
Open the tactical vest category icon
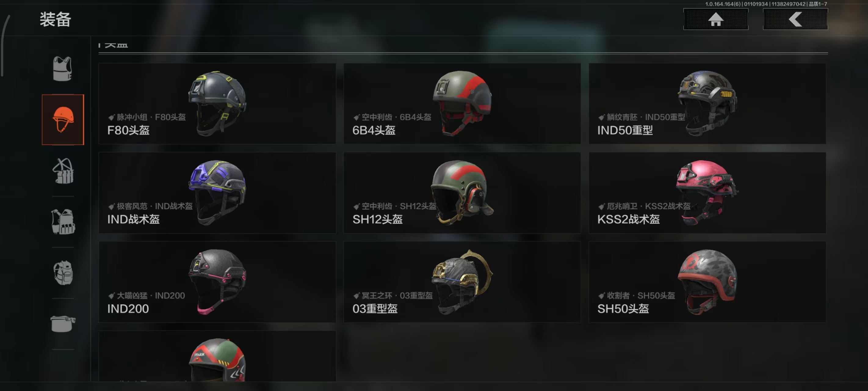63,222
